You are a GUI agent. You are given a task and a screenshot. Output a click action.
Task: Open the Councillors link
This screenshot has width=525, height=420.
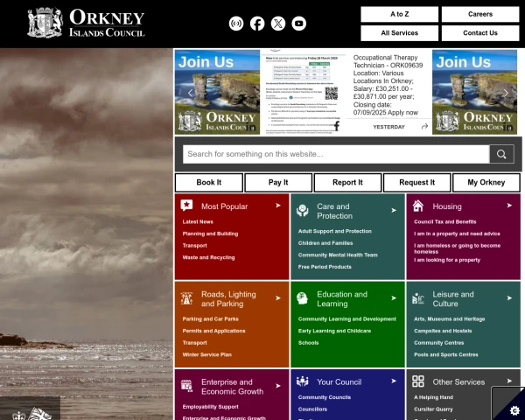[x=312, y=409]
